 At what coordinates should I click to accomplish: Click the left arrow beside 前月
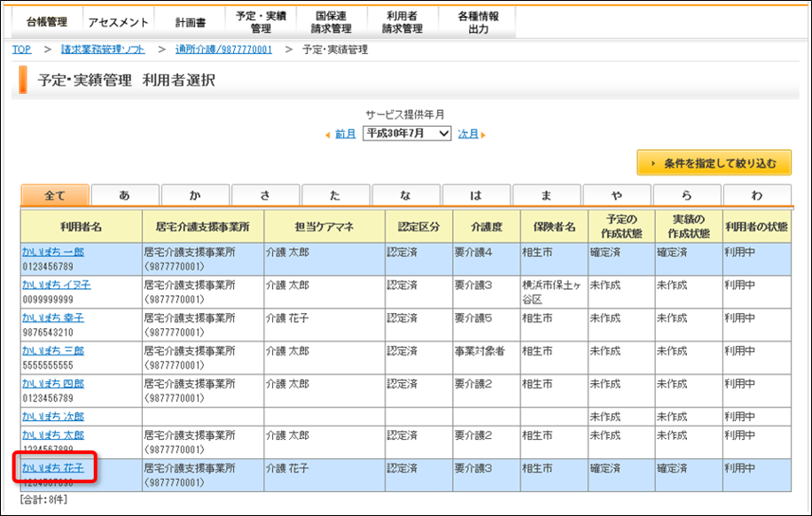click(x=328, y=136)
